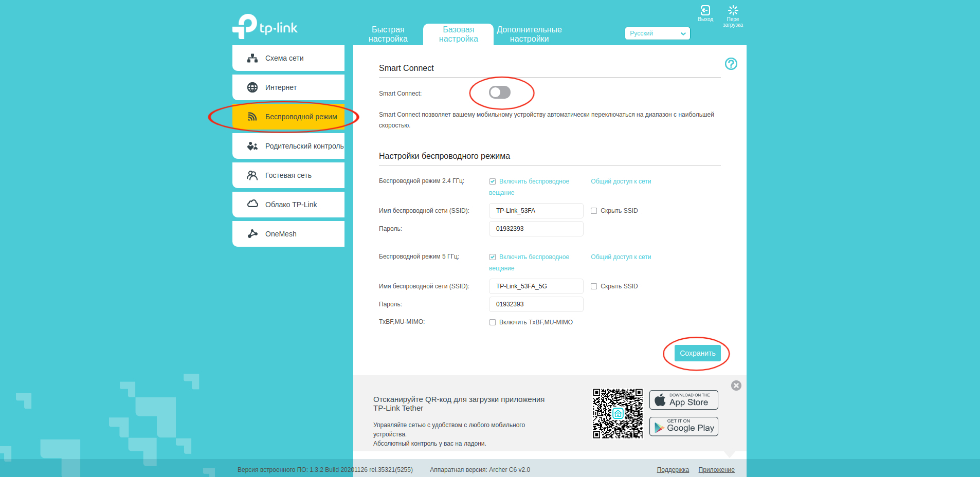Click the Tether QR code image
This screenshot has width=980, height=477.
[618, 414]
